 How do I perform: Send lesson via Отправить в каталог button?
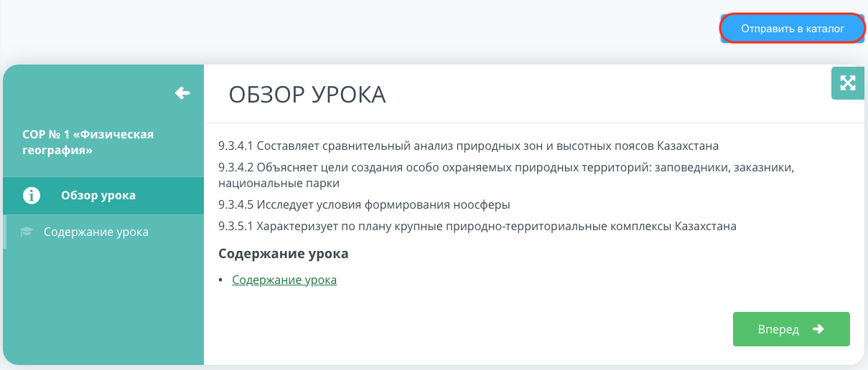click(x=793, y=29)
